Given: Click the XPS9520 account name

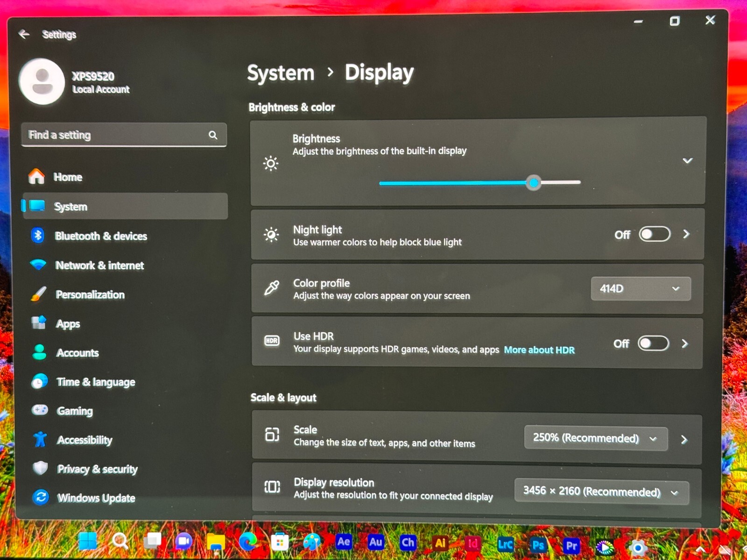Looking at the screenshot, I should pyautogui.click(x=93, y=76).
